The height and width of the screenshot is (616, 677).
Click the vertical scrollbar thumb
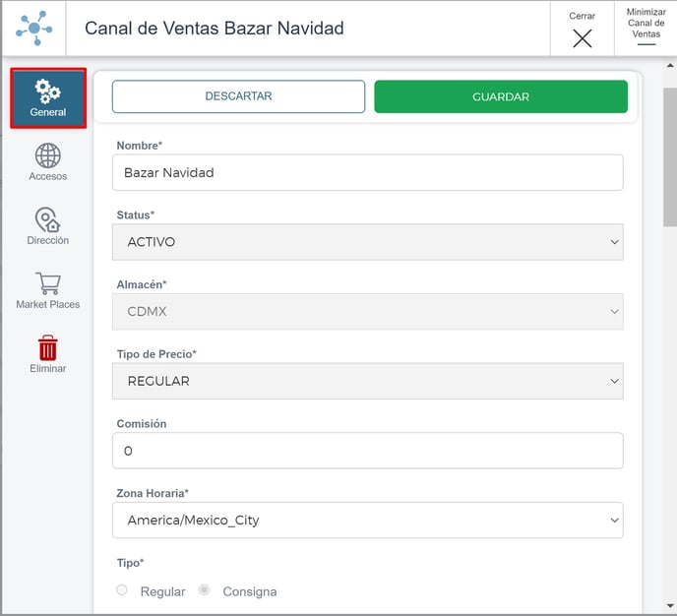click(x=670, y=156)
